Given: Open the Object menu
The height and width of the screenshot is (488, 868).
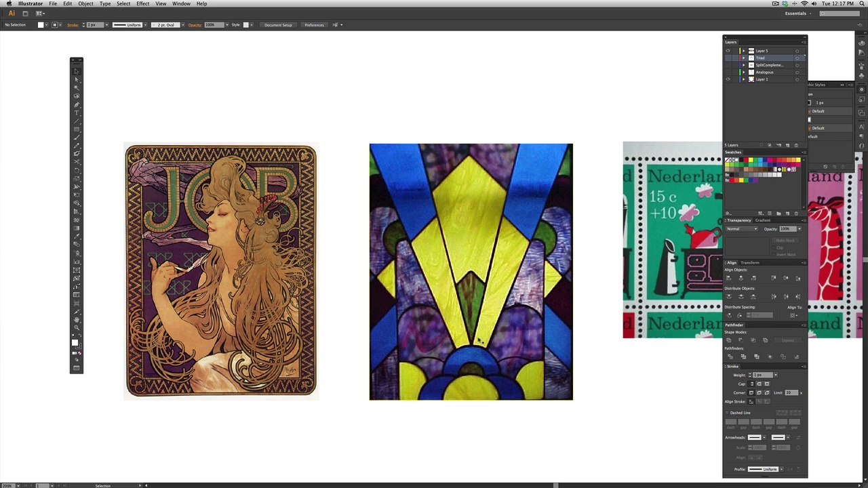Looking at the screenshot, I should pyautogui.click(x=85, y=4).
